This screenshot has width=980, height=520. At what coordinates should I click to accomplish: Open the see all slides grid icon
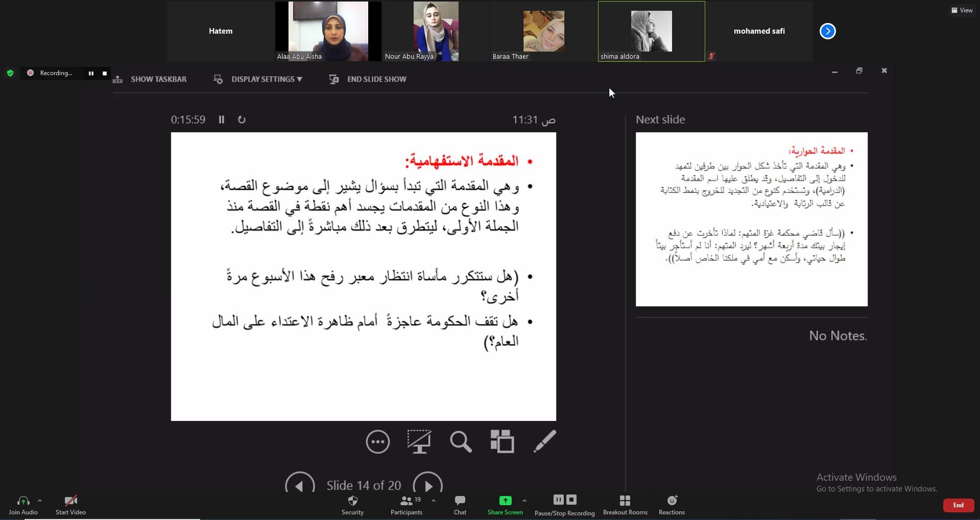click(x=502, y=441)
